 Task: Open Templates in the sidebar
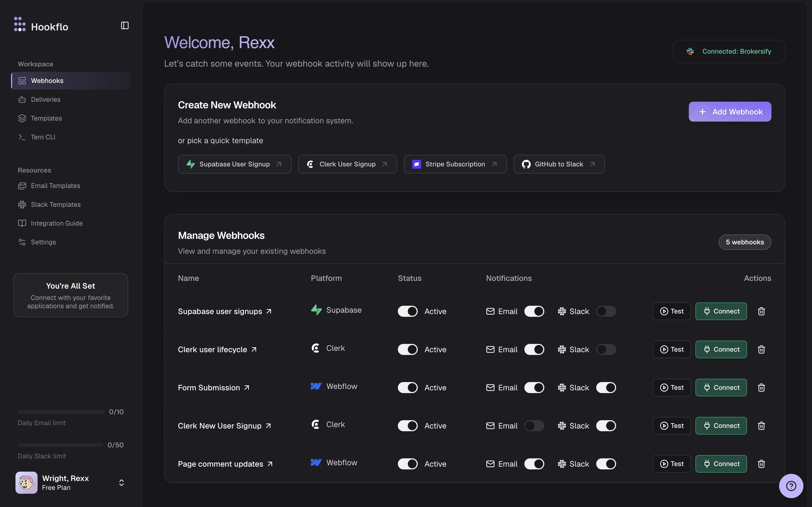point(71,118)
